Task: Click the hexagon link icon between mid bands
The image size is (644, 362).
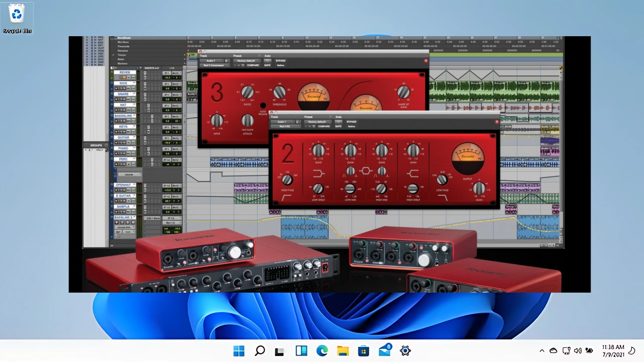Action: click(366, 171)
